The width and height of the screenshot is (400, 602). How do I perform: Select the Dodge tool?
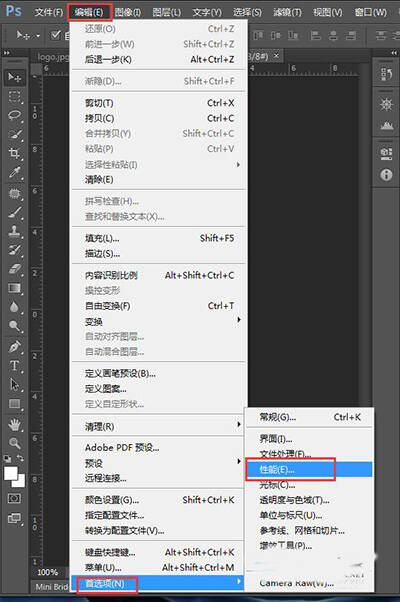click(x=14, y=326)
